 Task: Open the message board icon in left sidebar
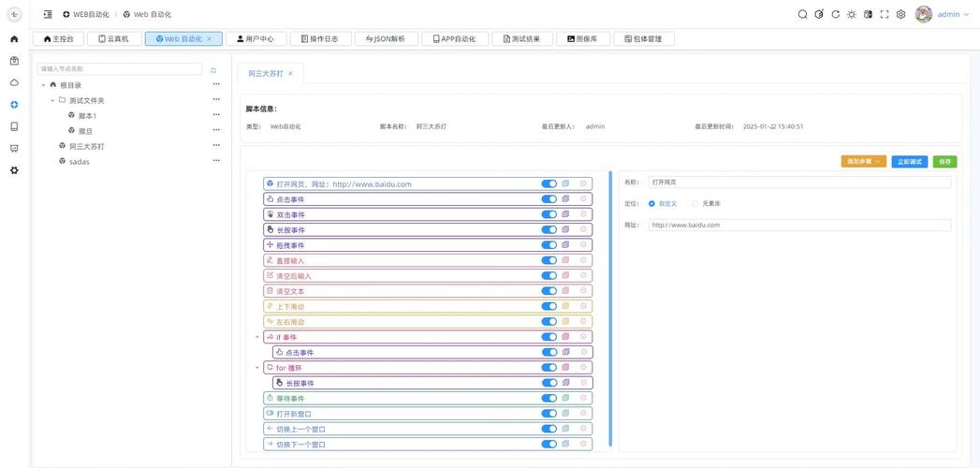14,148
